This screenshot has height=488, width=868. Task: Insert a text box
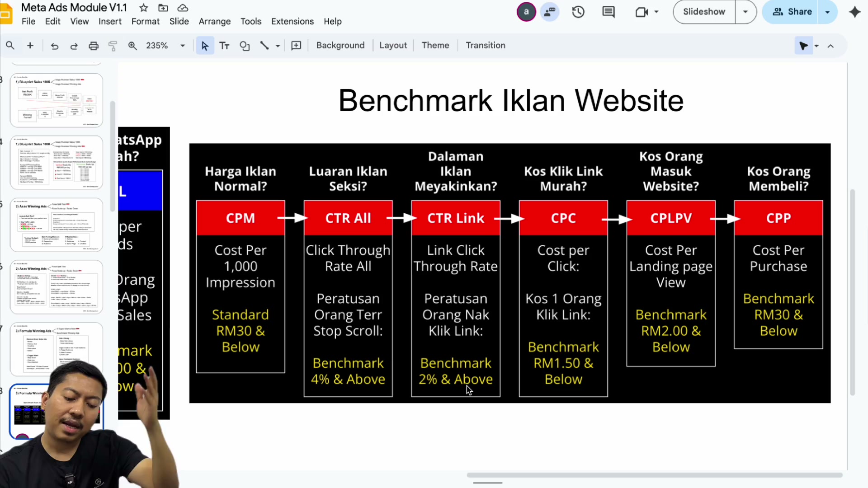tap(224, 46)
